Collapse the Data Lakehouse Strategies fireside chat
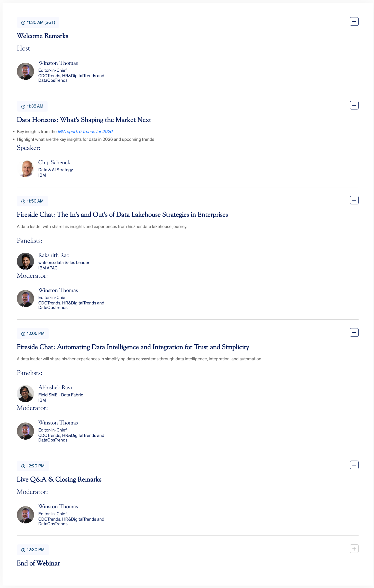 [354, 200]
